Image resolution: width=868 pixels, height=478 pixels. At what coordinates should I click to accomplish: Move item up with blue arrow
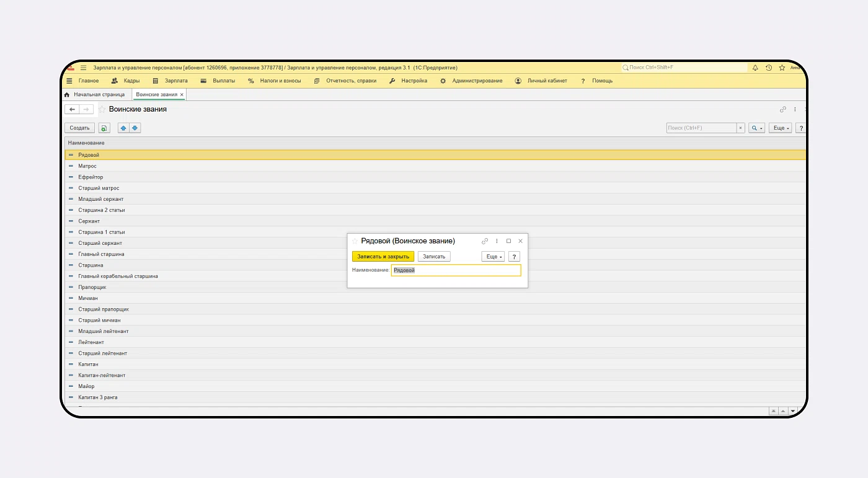click(123, 128)
